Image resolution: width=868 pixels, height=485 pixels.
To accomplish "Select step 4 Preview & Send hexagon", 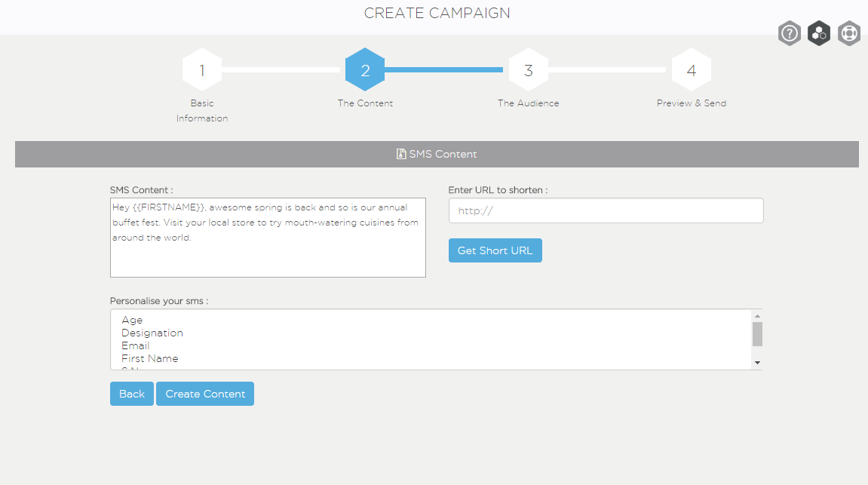I will click(x=691, y=69).
